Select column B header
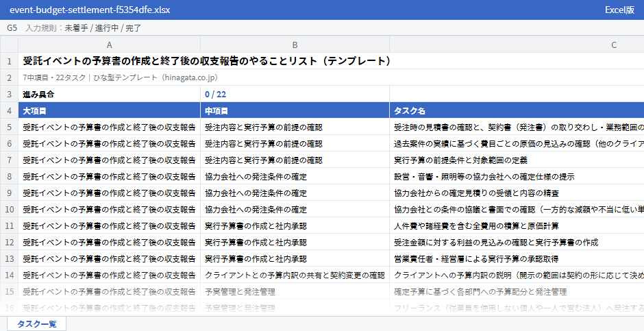Image resolution: width=644 pixels, height=331 pixels. 295,45
